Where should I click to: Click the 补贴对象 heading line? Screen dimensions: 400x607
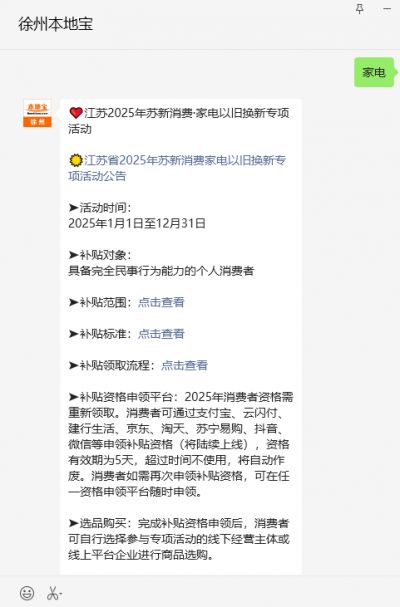100,255
